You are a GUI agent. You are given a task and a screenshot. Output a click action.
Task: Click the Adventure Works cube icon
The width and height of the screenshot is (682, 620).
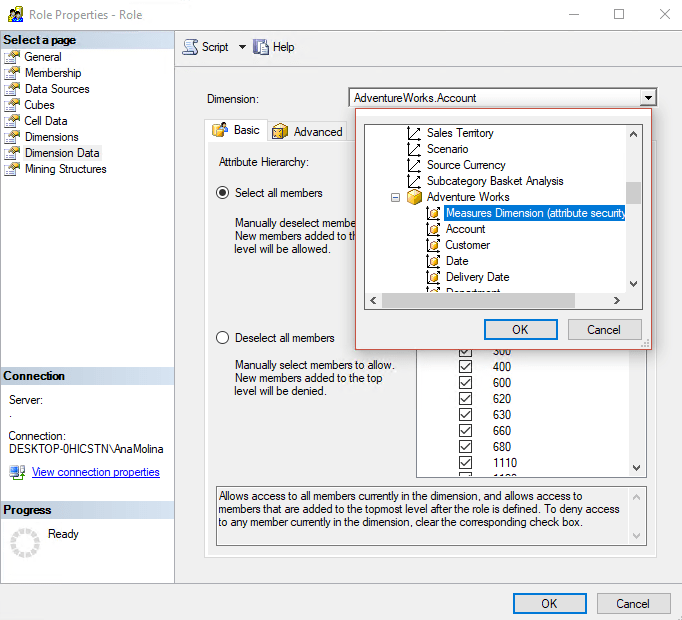pyautogui.click(x=414, y=197)
